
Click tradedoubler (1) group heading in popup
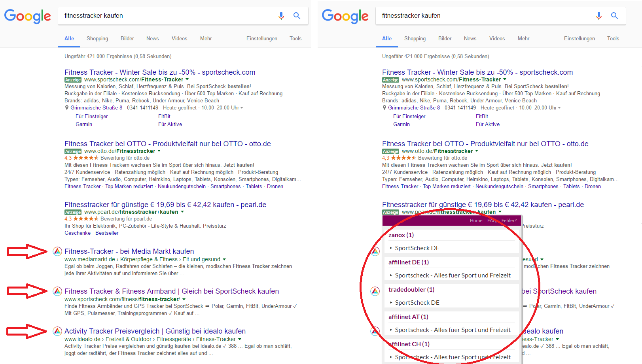(411, 290)
